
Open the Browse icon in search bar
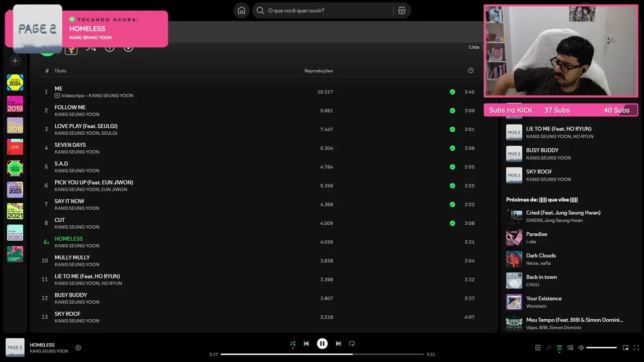pyautogui.click(x=401, y=11)
